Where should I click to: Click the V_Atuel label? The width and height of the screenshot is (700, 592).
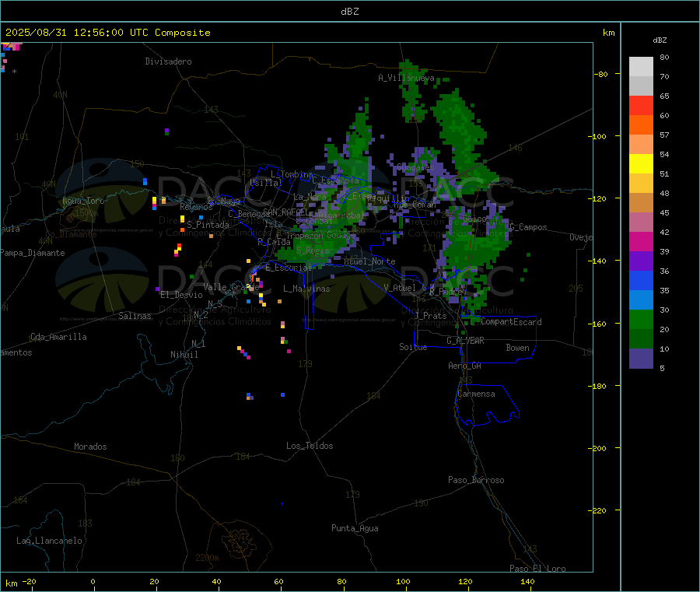(x=400, y=288)
